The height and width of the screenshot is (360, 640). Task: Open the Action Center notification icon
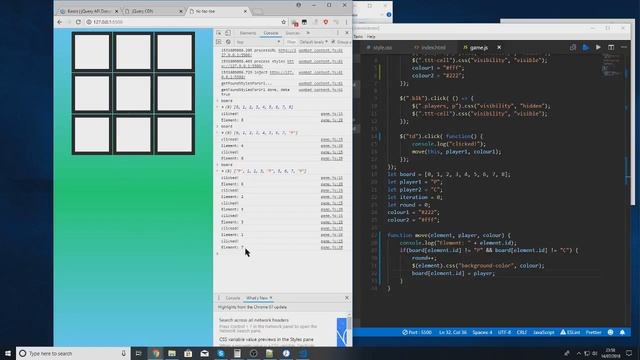[x=629, y=353]
